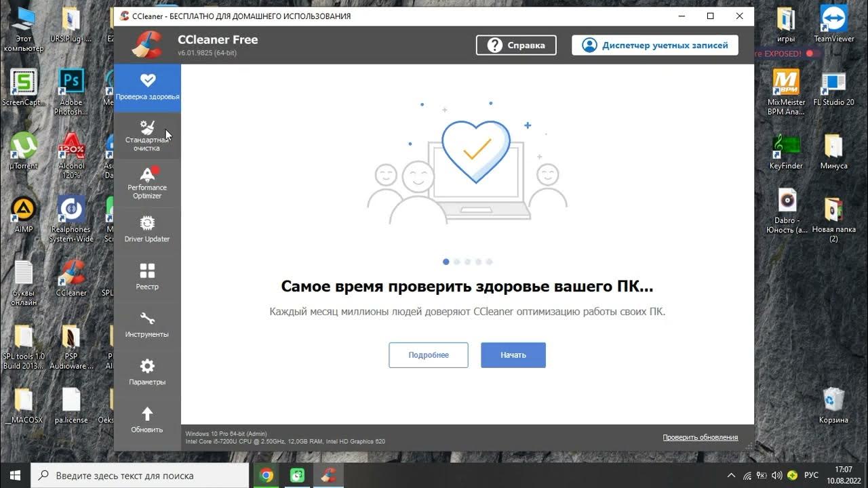
Task: Open Performance Optimizer in the sidebar
Action: [x=147, y=183]
